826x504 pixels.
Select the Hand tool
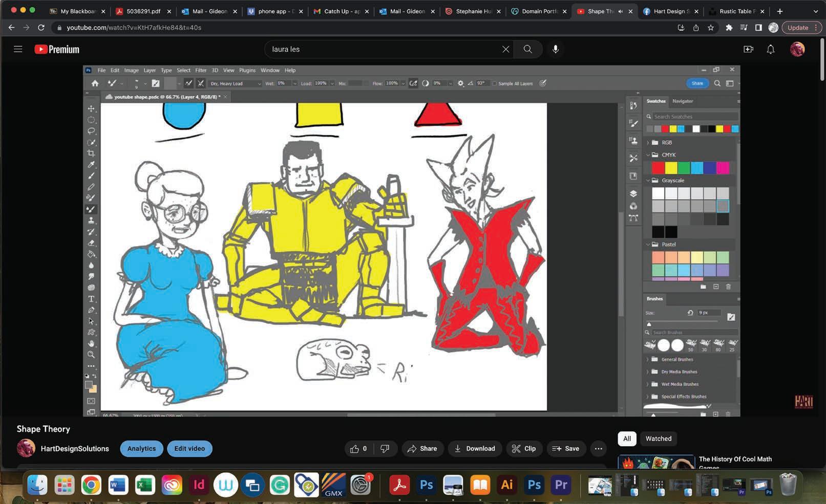pyautogui.click(x=91, y=343)
